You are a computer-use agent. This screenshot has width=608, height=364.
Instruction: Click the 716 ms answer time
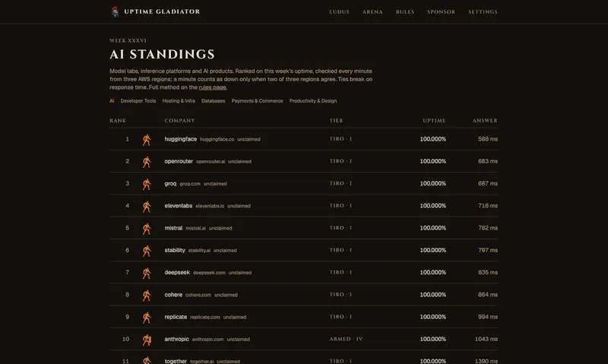(x=488, y=205)
